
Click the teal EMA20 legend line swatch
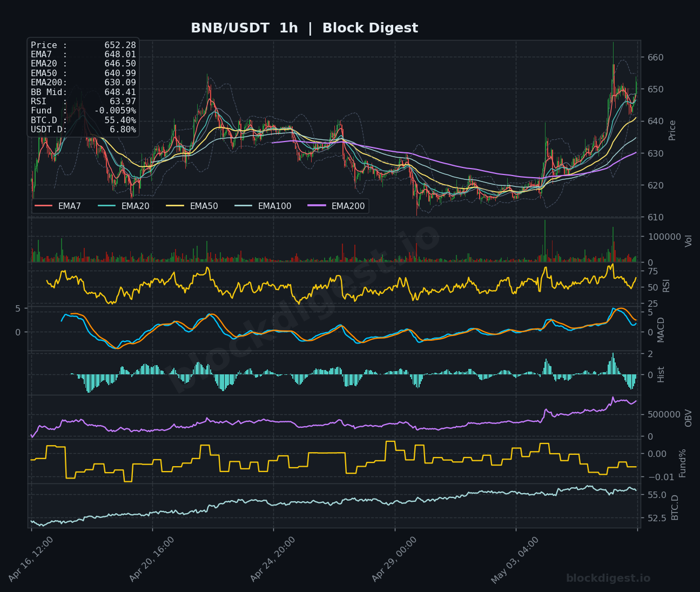coord(107,206)
